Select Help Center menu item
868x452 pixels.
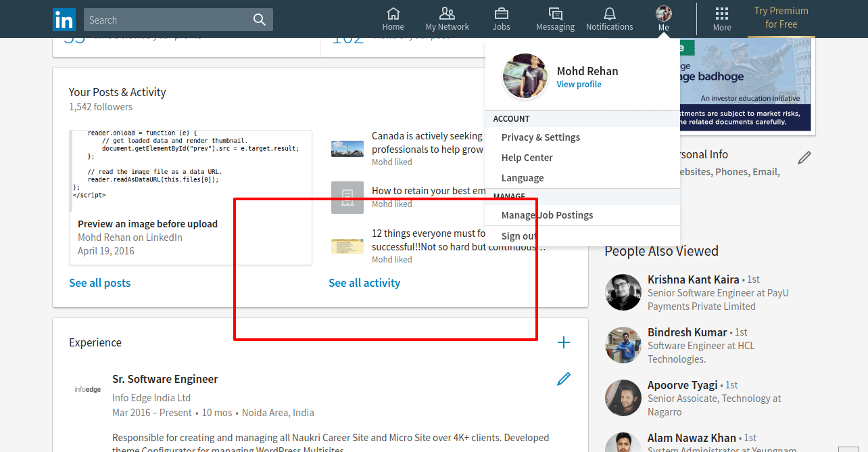click(x=527, y=158)
